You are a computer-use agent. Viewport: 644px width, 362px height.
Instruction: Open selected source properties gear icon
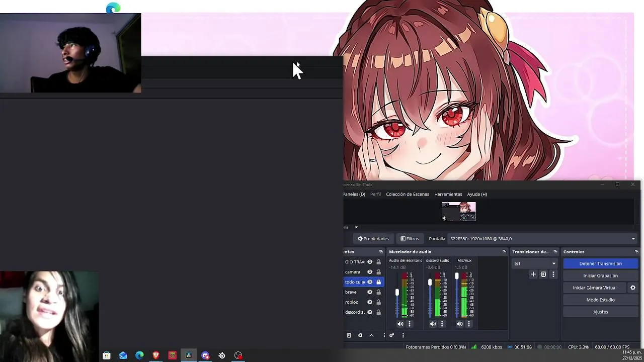click(360, 335)
